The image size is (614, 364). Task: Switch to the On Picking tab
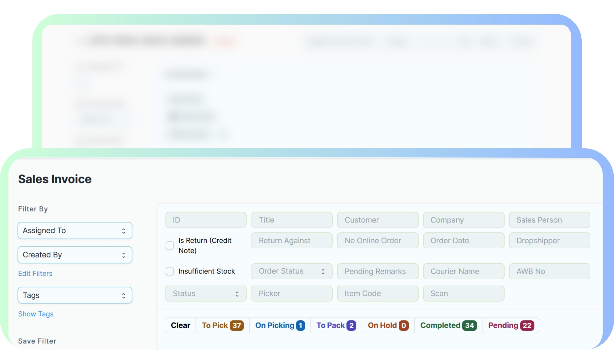[x=280, y=325]
